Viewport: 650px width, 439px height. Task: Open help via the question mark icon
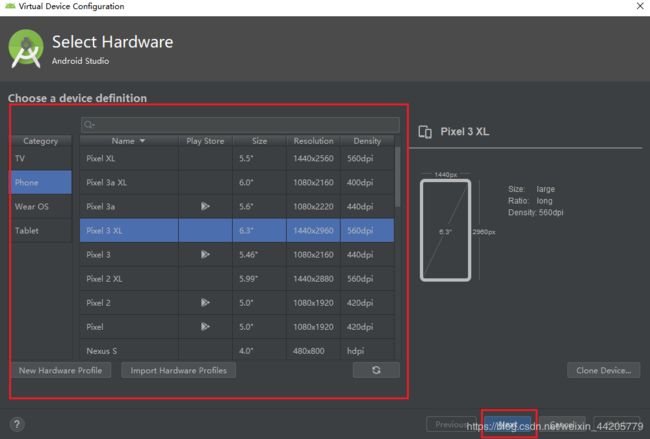click(17, 424)
